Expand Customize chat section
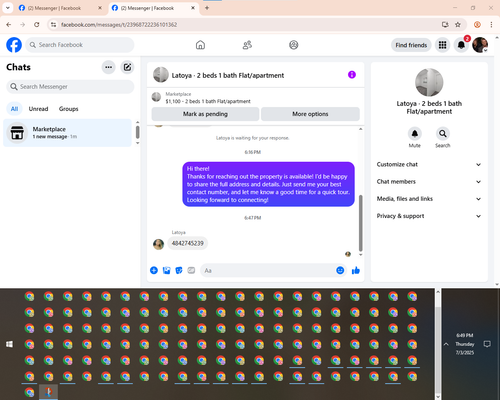The height and width of the screenshot is (400, 500). coord(429,164)
